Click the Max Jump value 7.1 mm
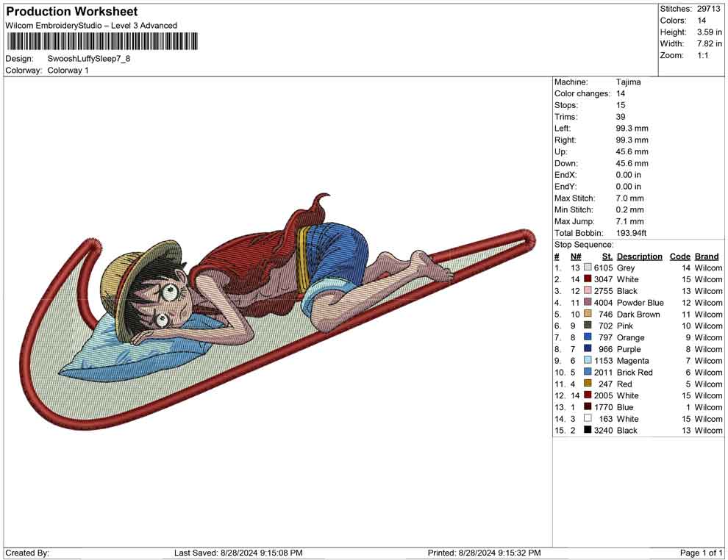The height and width of the screenshot is (560, 728). pyautogui.click(x=629, y=221)
